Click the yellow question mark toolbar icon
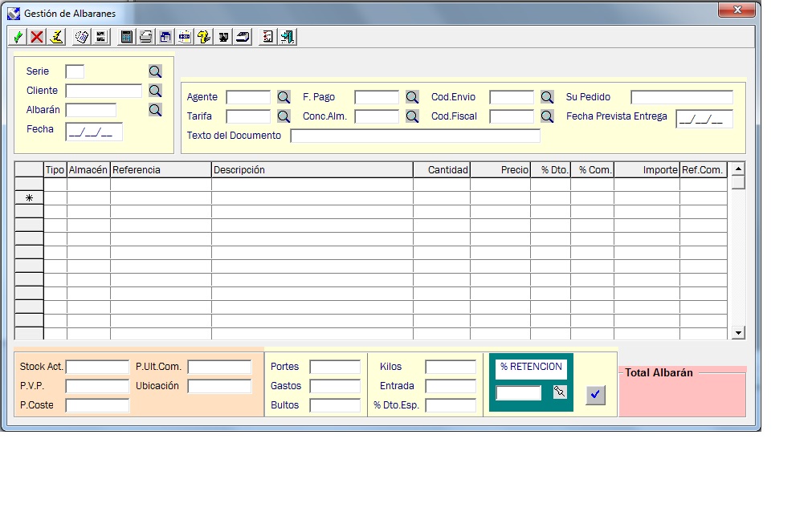Image resolution: width=812 pixels, height=520 pixels. coord(204,37)
